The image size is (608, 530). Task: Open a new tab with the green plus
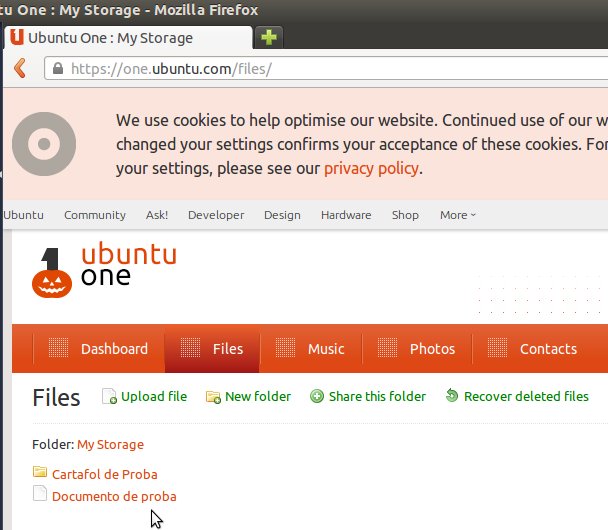(x=269, y=38)
